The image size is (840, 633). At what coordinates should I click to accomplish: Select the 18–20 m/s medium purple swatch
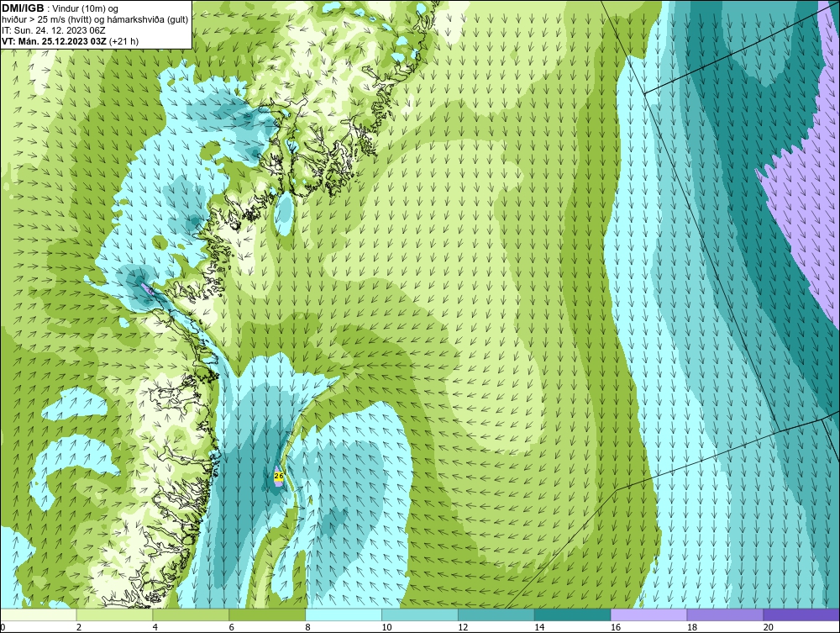(x=726, y=615)
